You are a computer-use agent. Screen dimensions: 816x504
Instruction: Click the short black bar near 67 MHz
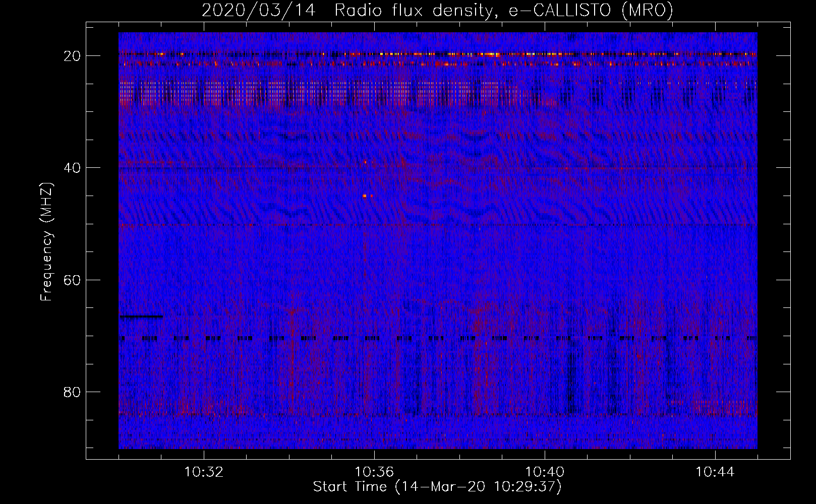click(141, 317)
